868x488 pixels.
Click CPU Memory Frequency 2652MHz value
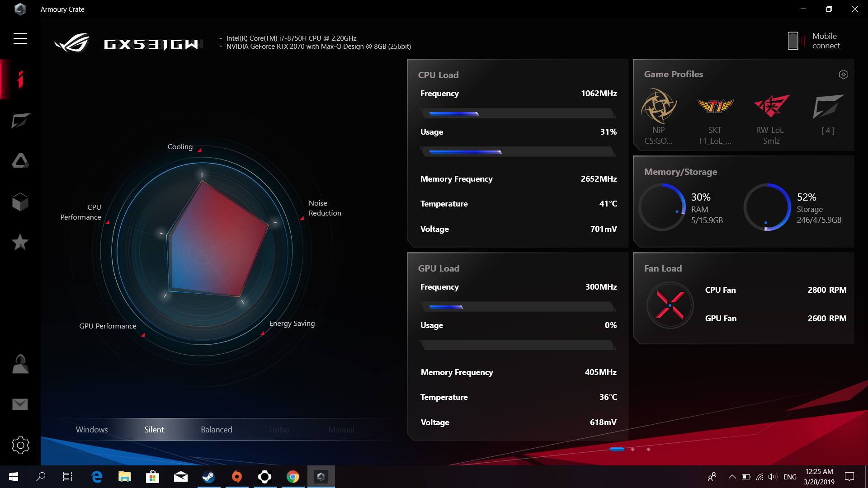599,179
